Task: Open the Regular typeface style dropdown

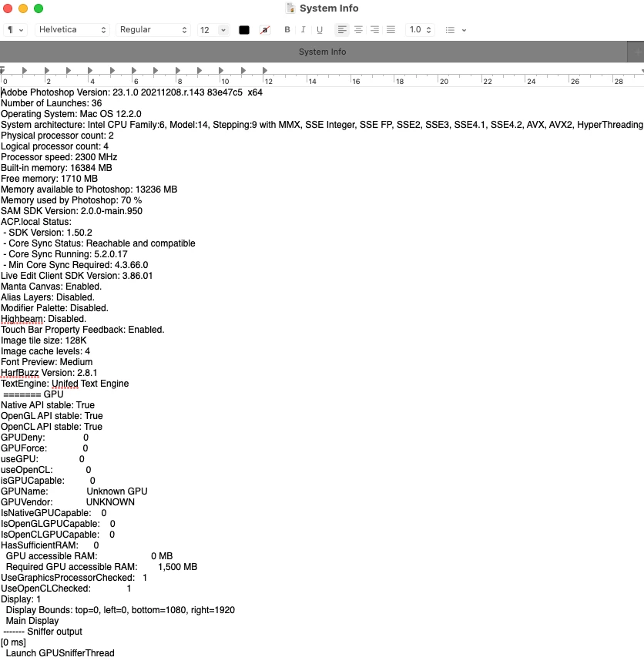Action: click(x=153, y=29)
